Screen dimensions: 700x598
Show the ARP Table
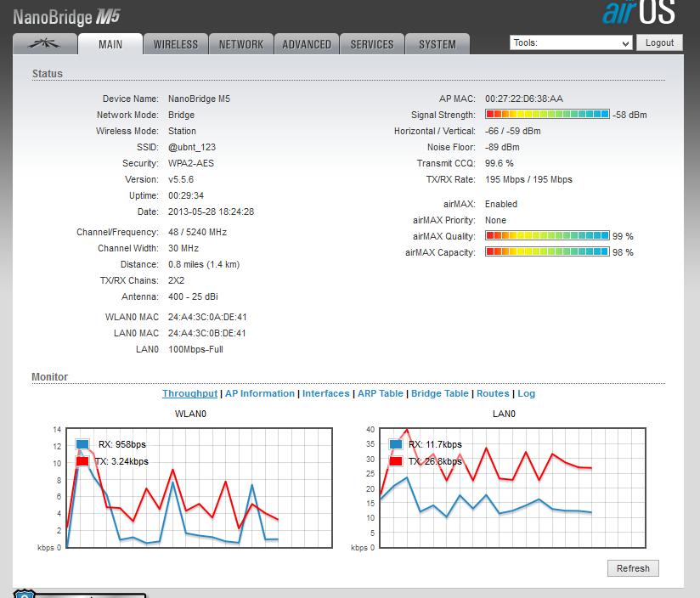click(381, 393)
